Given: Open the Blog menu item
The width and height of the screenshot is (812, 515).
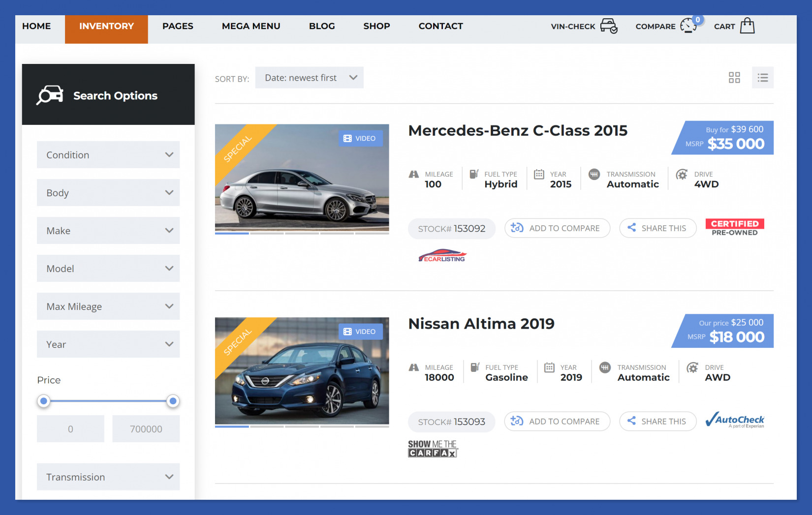Looking at the screenshot, I should 322,26.
